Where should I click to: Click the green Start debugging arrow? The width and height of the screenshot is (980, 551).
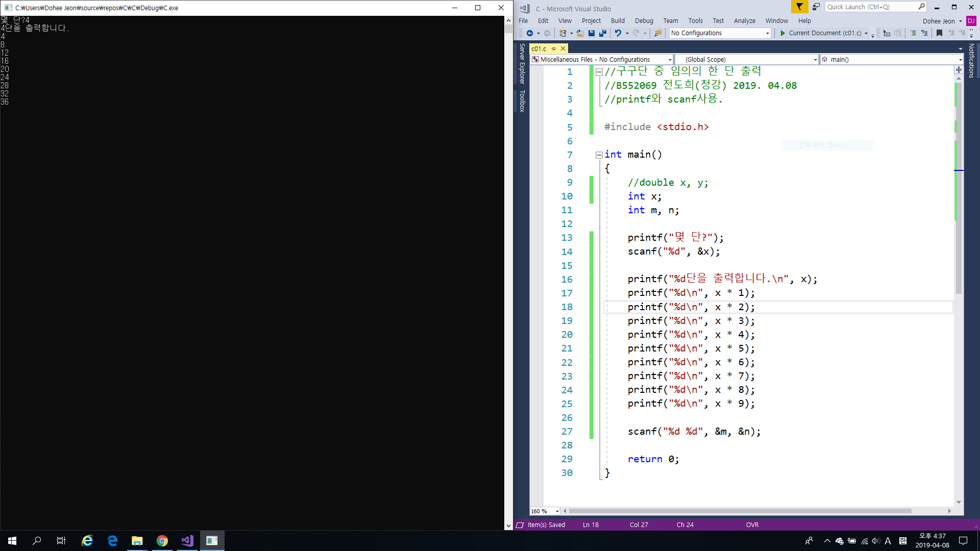(782, 33)
